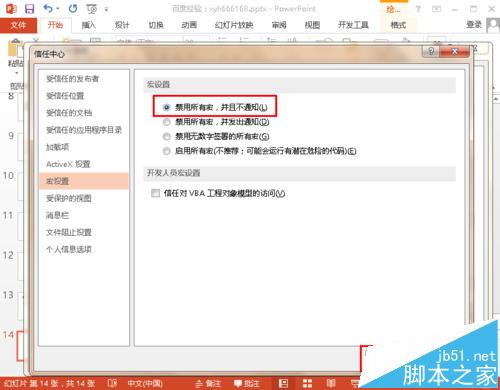Switch to Reading view icon

click(331, 383)
